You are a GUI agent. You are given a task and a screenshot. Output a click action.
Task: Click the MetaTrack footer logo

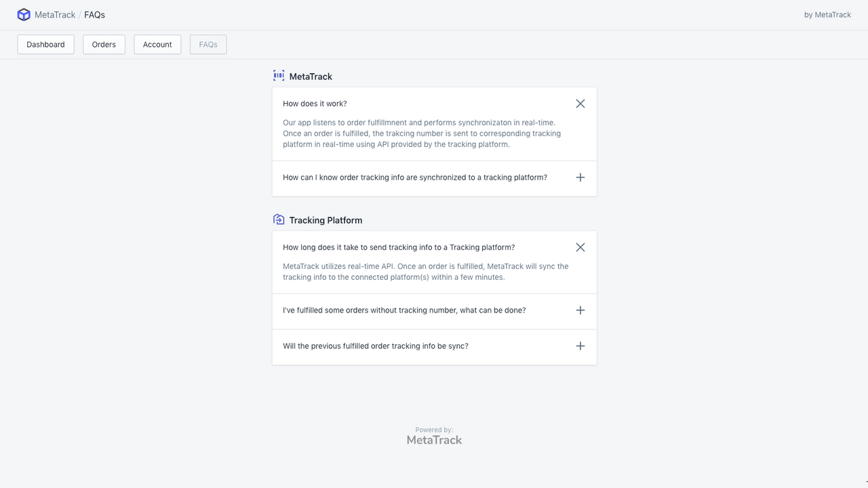click(434, 440)
